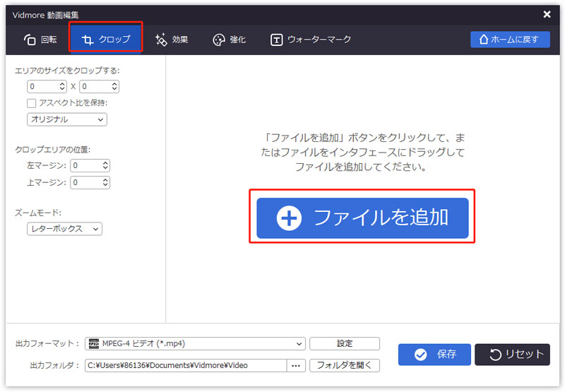Open the ウォーターマーク tab

[311, 40]
